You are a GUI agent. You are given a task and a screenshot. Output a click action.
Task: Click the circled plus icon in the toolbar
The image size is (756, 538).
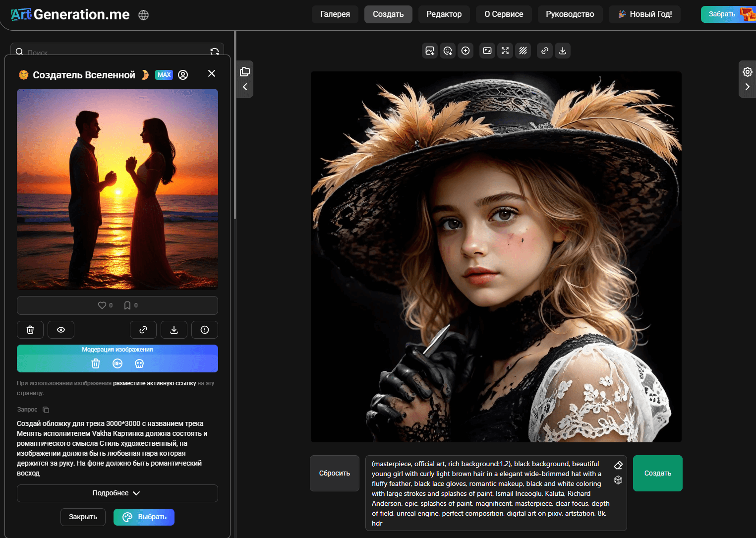(x=465, y=51)
